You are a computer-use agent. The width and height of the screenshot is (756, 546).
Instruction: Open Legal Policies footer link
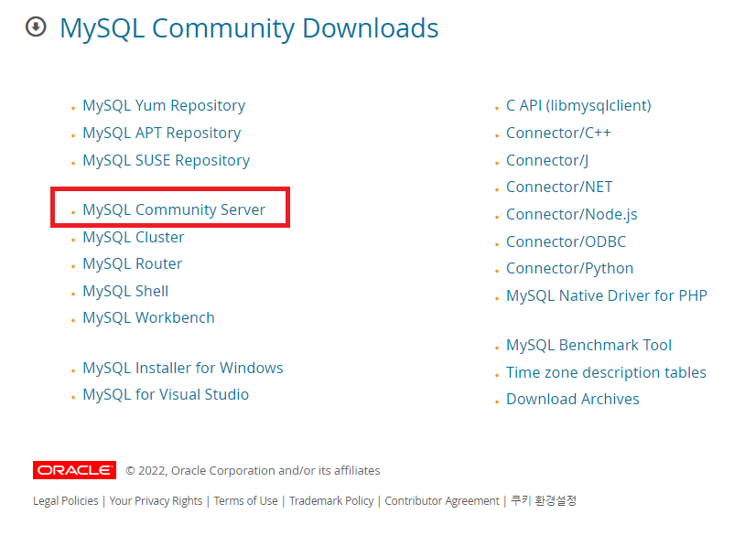point(66,501)
